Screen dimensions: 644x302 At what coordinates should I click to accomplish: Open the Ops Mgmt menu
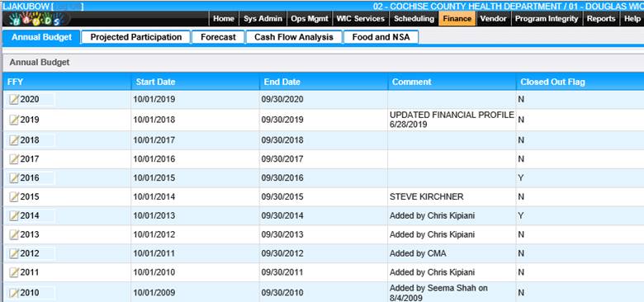point(310,18)
